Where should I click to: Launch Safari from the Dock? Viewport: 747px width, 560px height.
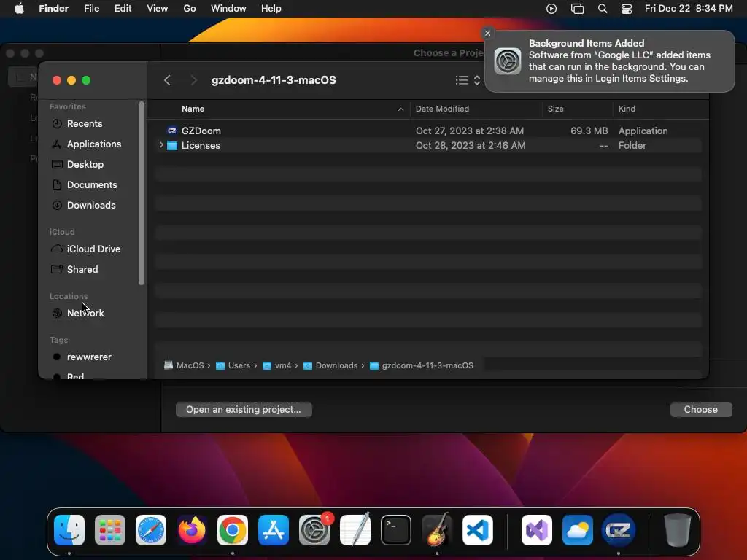click(x=151, y=529)
